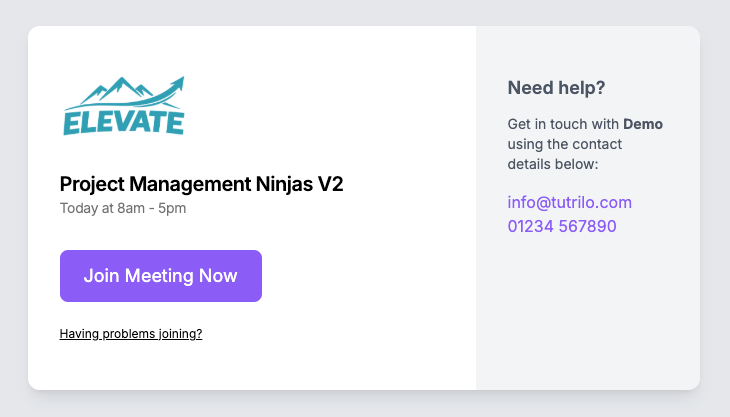This screenshot has width=730, height=417.
Task: Click the ELEVATE wordmark text
Action: tap(123, 122)
